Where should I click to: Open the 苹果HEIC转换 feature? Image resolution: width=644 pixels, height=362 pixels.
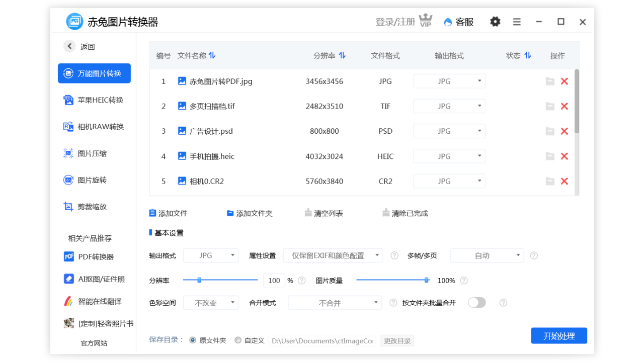point(94,100)
